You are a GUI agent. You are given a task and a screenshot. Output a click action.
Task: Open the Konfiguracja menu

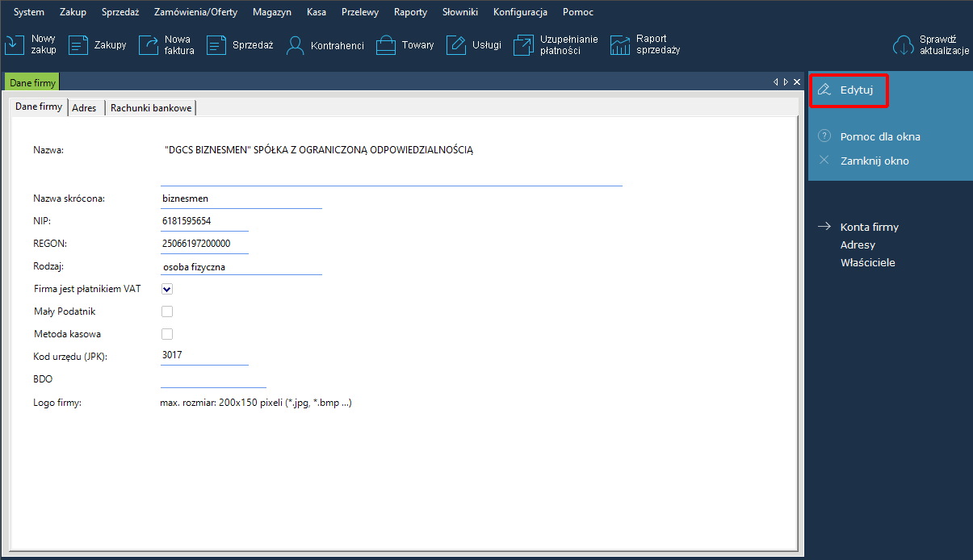[520, 12]
